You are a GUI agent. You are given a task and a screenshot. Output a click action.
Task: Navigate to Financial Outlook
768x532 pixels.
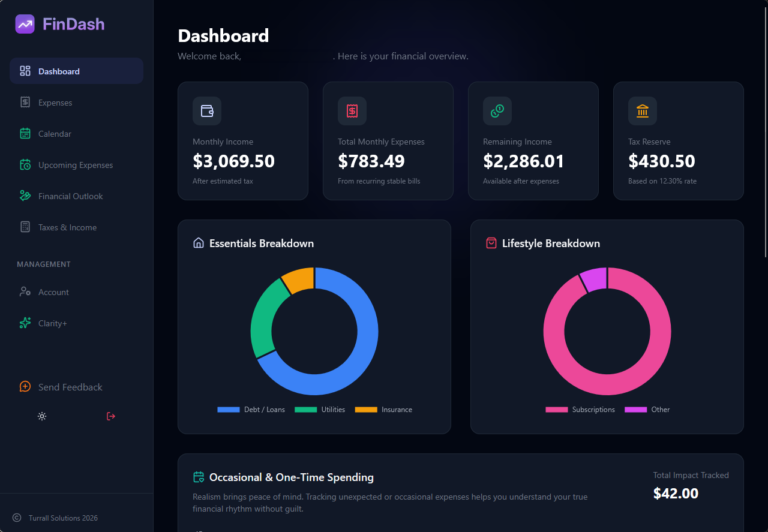(x=76, y=196)
